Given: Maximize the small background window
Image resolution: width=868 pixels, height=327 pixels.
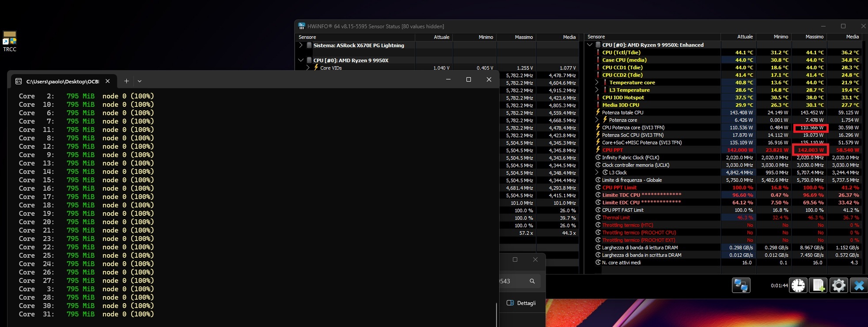Looking at the screenshot, I should (x=515, y=259).
